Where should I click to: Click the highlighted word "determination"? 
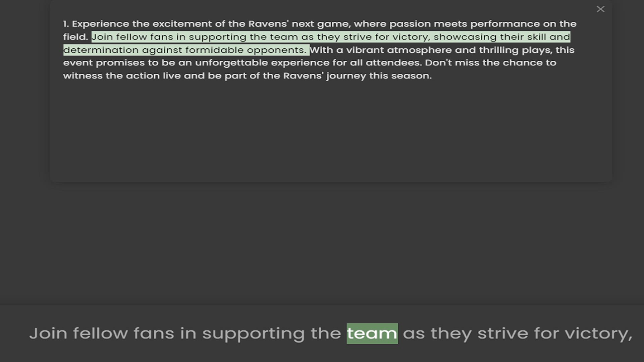[x=101, y=50]
